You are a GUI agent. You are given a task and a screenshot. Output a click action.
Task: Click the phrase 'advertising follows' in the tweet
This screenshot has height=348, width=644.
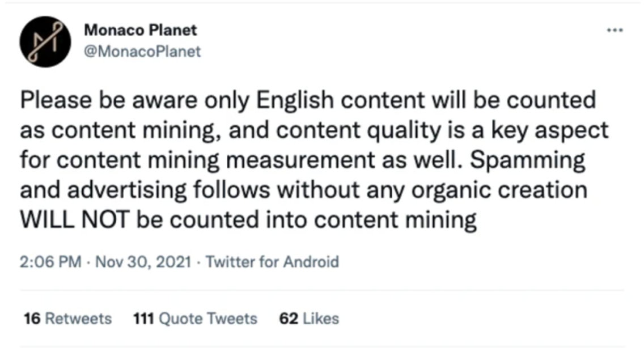click(168, 191)
